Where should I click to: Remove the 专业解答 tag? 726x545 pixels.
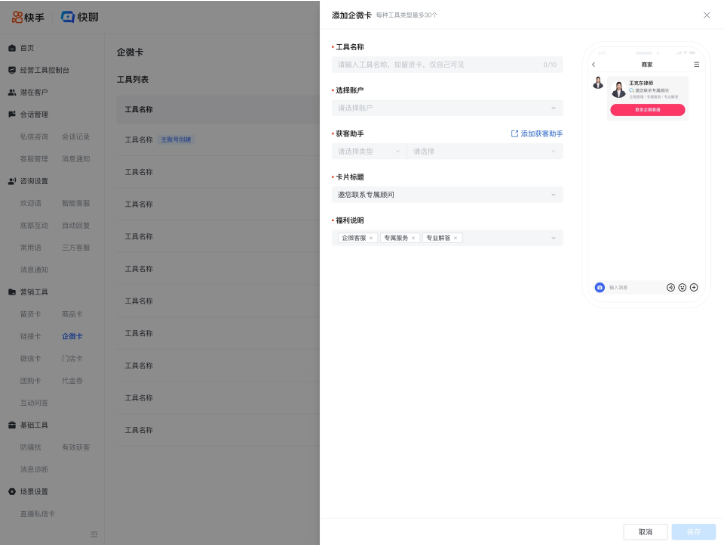[455, 238]
